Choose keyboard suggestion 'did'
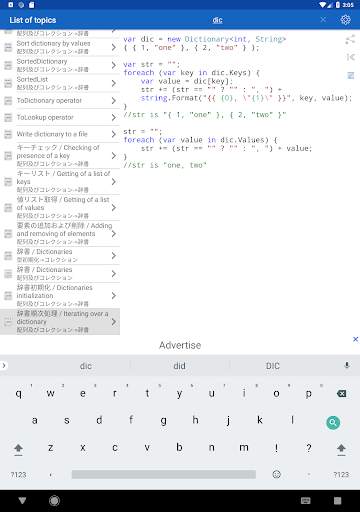The height and width of the screenshot is (512, 360). [180, 366]
